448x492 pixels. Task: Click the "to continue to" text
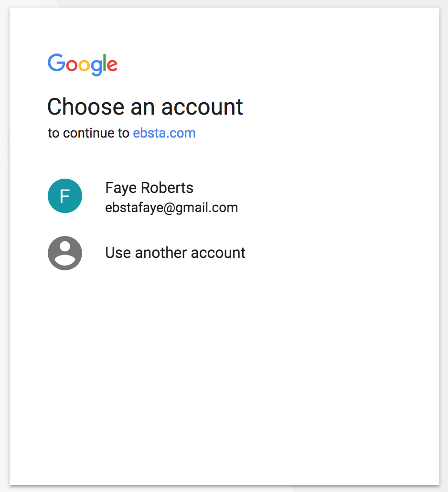coord(89,133)
